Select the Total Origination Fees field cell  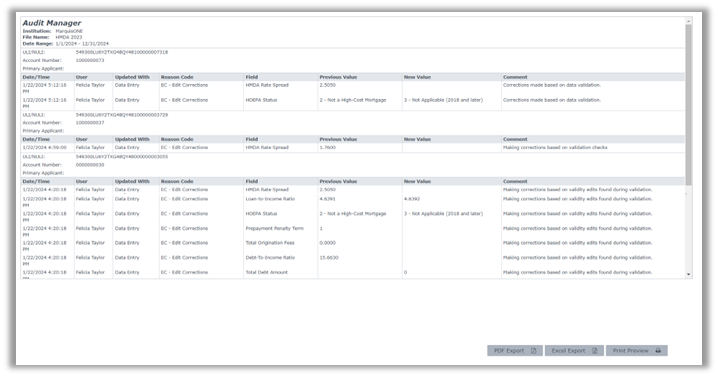pos(270,243)
